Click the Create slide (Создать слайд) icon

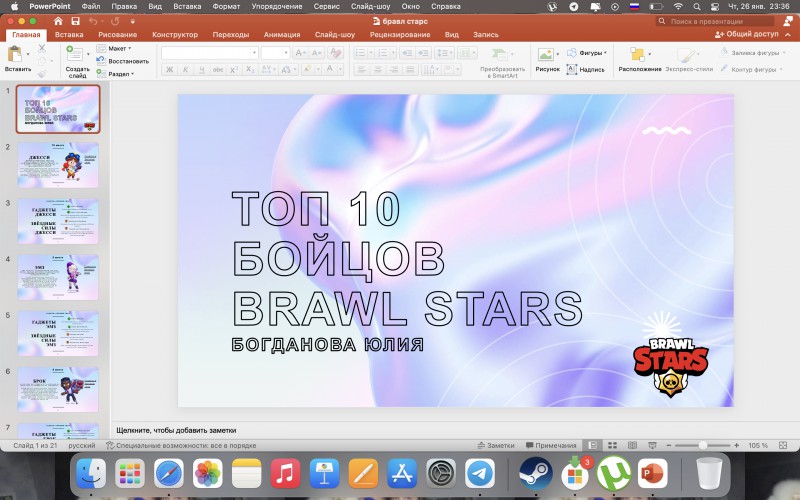point(74,53)
